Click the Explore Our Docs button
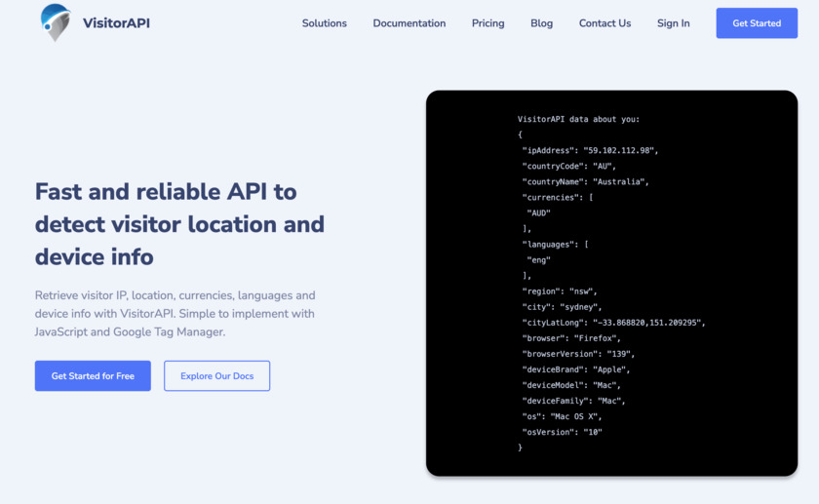 (216, 375)
